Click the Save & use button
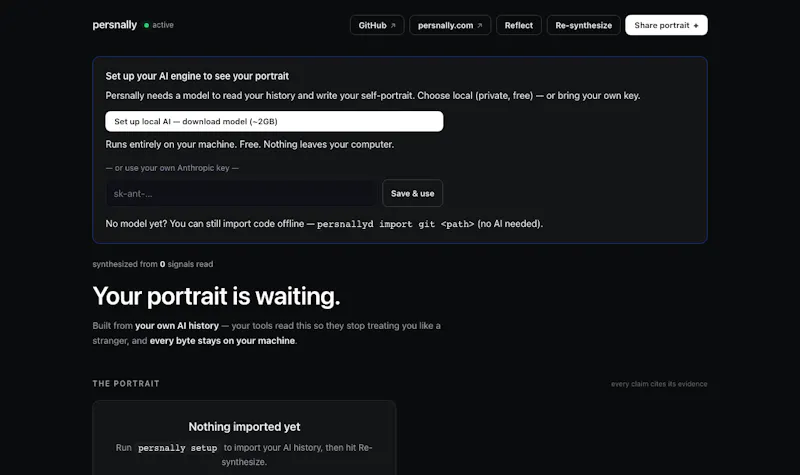 [x=412, y=193]
